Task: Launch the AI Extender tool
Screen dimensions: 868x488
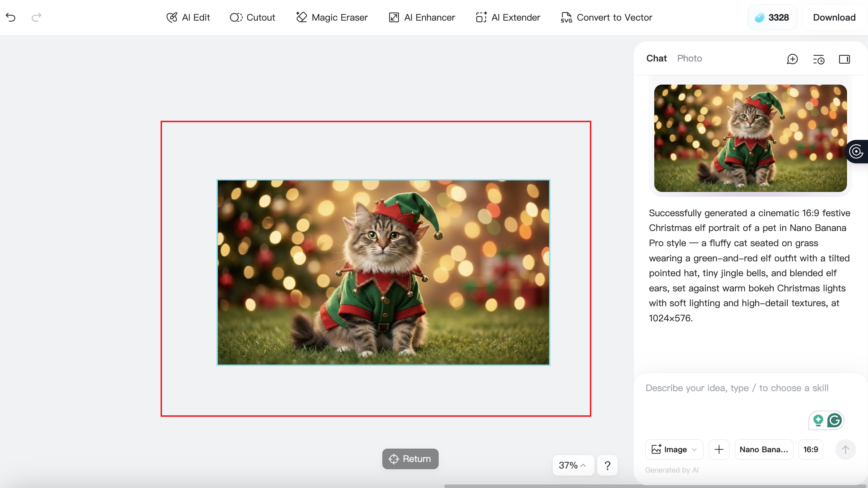Action: [508, 17]
